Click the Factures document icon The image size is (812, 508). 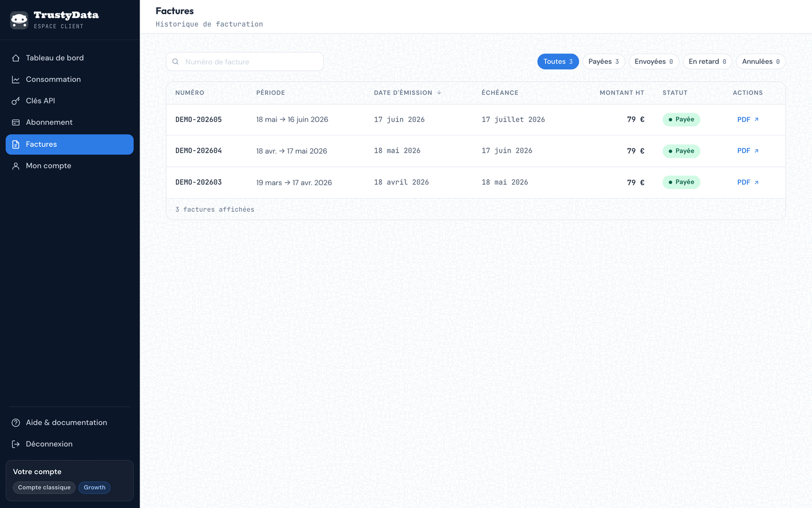(x=16, y=145)
